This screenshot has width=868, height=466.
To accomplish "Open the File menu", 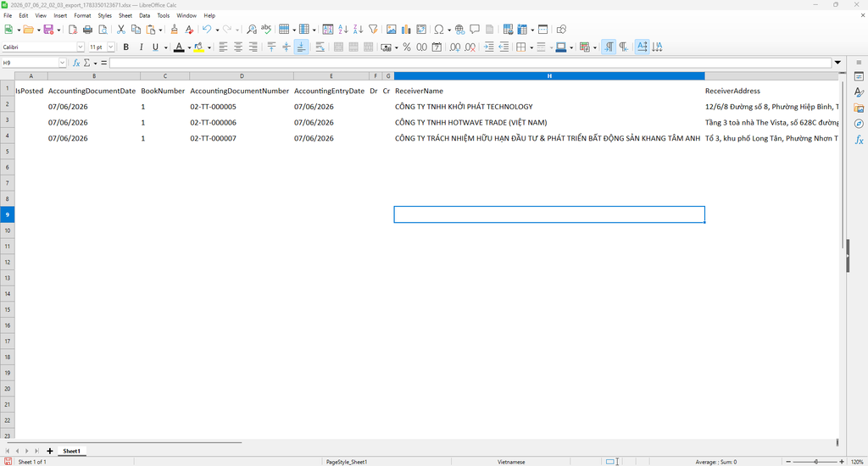I will [x=8, y=15].
